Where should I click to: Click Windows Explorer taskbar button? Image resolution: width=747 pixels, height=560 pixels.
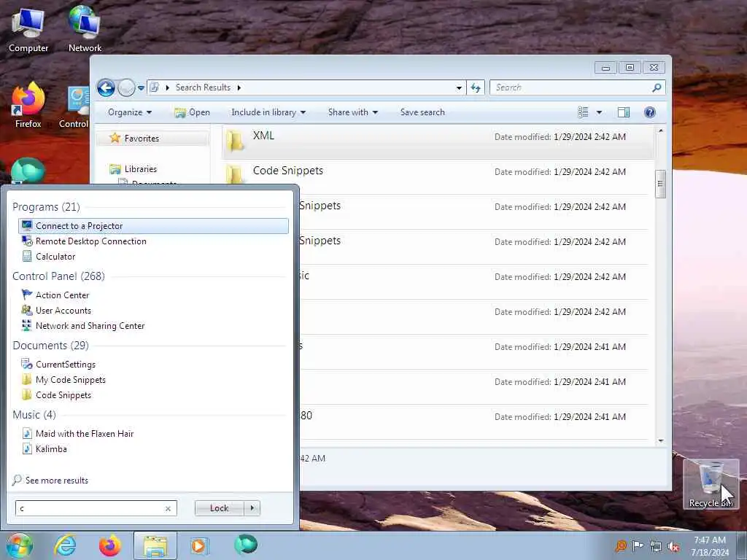[155, 545]
